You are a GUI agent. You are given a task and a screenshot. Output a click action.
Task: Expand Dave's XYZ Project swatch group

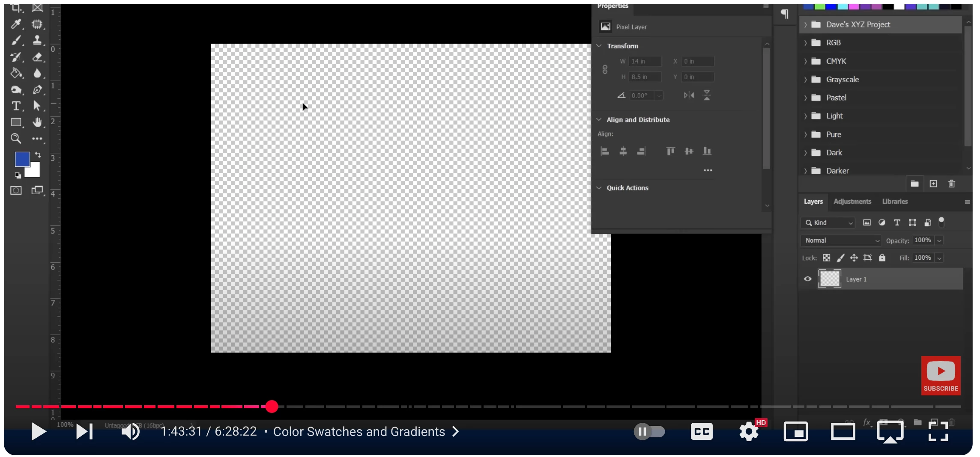pyautogui.click(x=805, y=25)
